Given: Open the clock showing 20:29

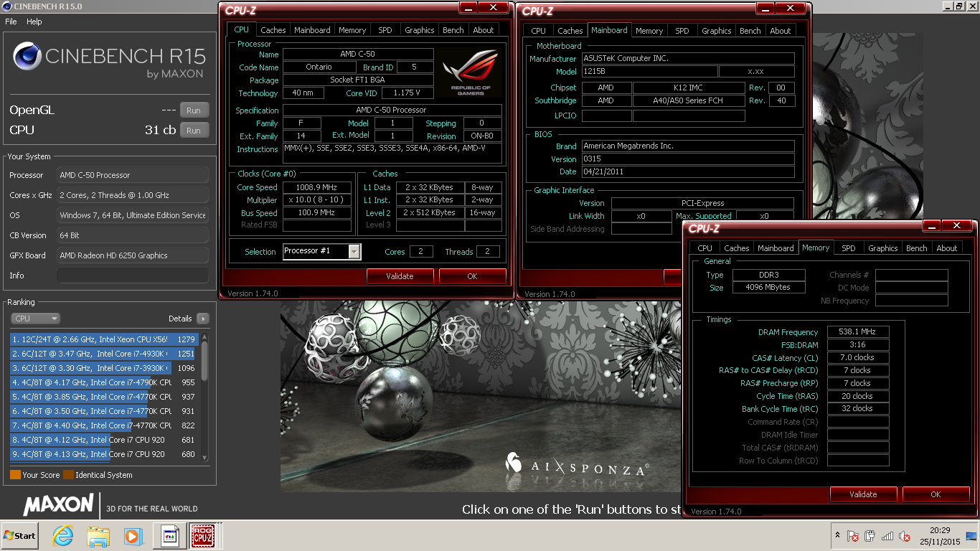Looking at the screenshot, I should [940, 535].
